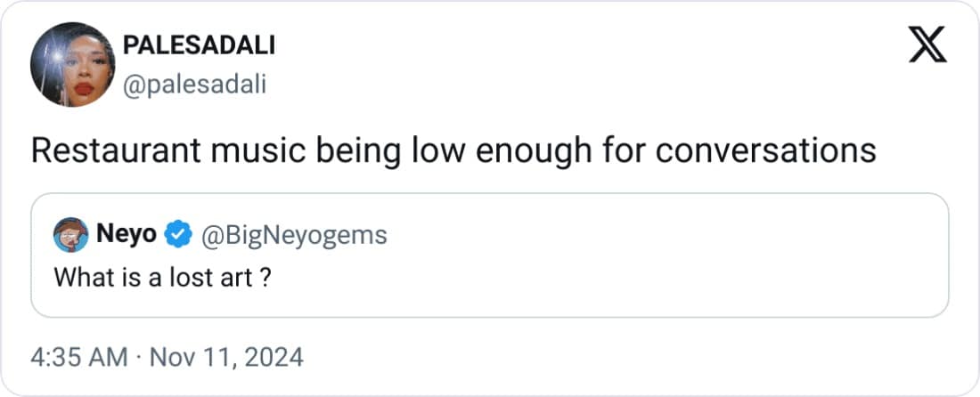The width and height of the screenshot is (980, 397).
Task: Go to the @BigNeyogems handle
Action: coord(294,235)
